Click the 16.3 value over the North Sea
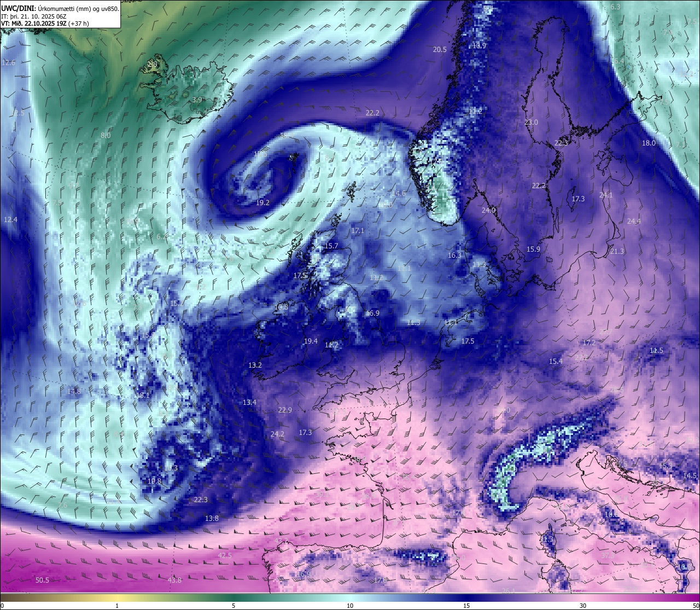The height and width of the screenshot is (610, 700). (x=454, y=255)
